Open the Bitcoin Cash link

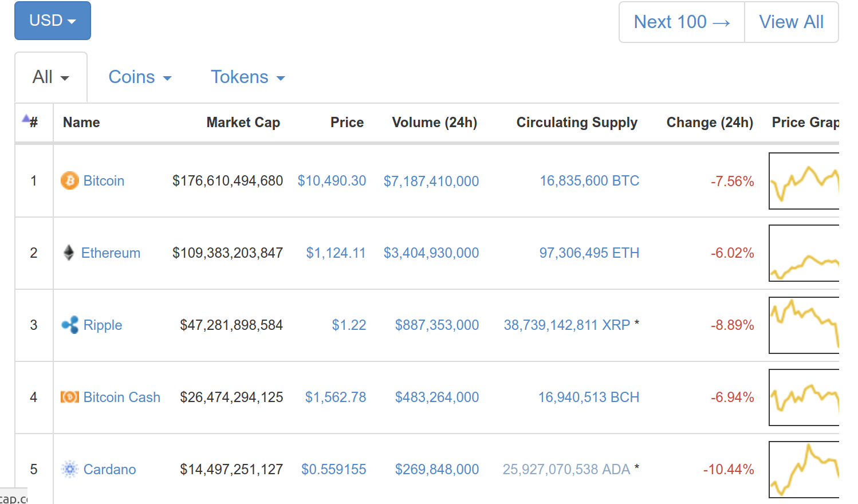click(x=122, y=397)
